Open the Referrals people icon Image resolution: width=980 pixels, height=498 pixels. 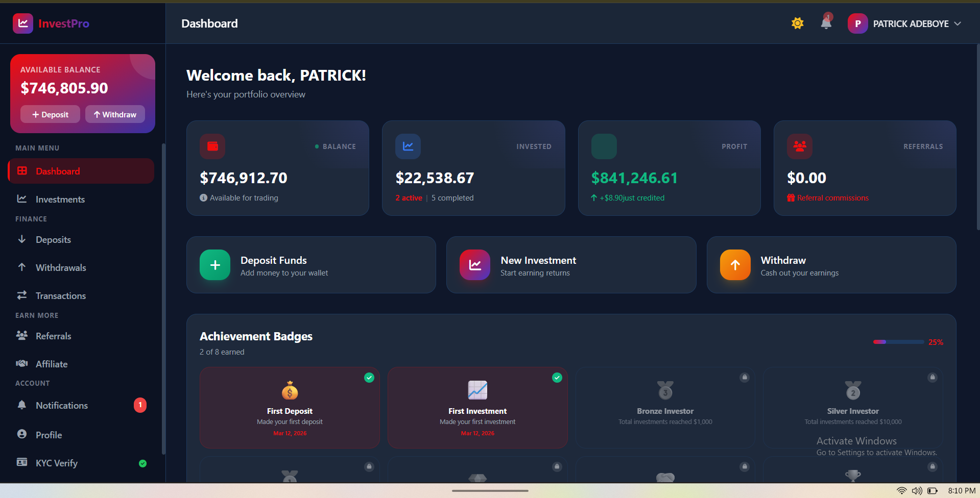tap(21, 336)
